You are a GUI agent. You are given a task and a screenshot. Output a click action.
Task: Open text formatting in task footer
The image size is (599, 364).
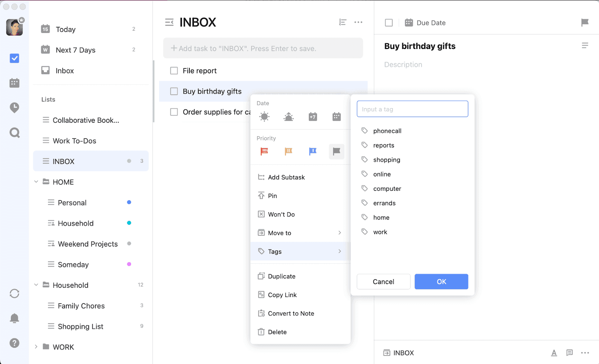pyautogui.click(x=553, y=352)
